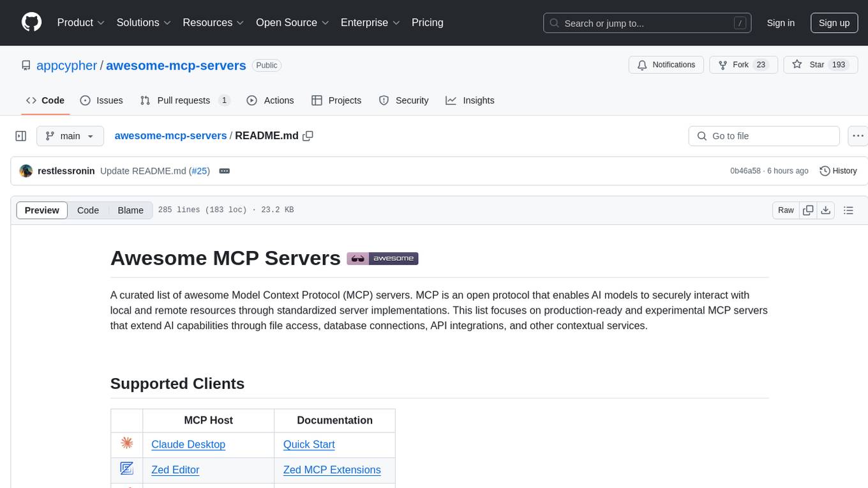This screenshot has width=868, height=488.
Task: Expand the file tree side panel
Action: pyautogui.click(x=21, y=136)
